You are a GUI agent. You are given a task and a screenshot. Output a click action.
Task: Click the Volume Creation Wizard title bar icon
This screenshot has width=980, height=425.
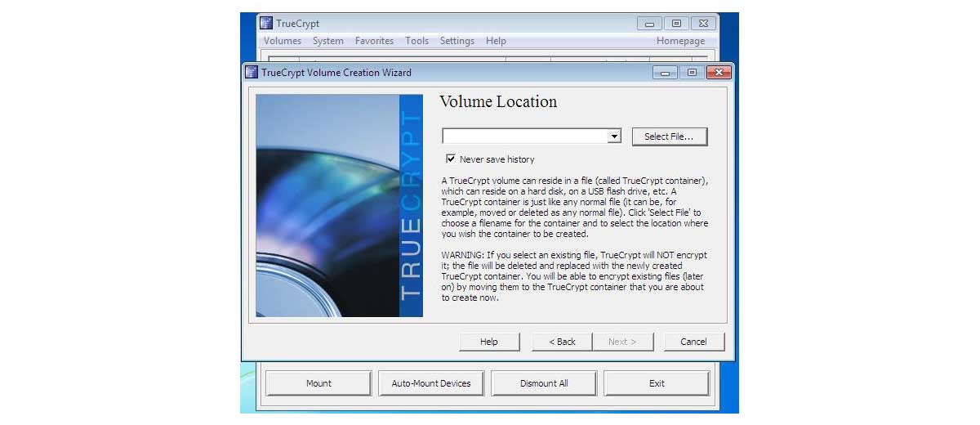point(252,72)
